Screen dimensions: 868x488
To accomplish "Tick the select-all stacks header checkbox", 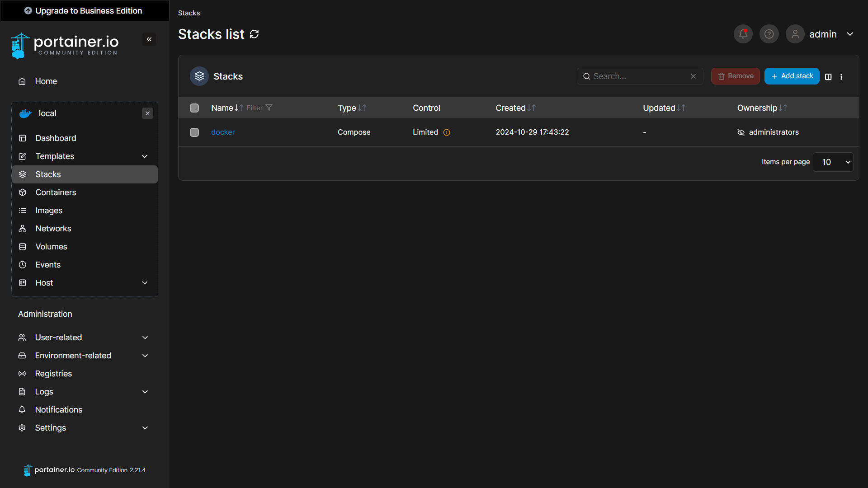I will point(194,108).
